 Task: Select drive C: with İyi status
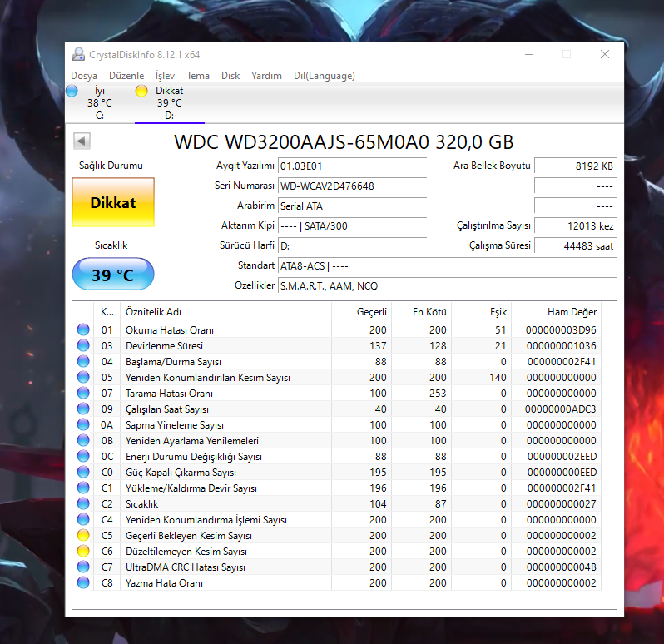[100, 103]
